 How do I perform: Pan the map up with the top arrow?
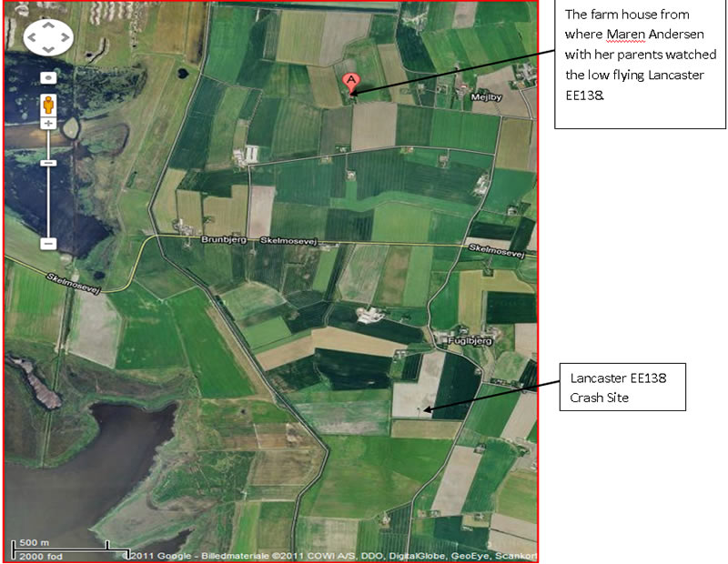(48, 26)
